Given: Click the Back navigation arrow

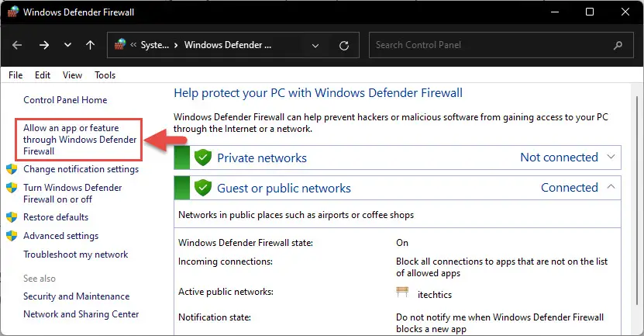Looking at the screenshot, I should tap(17, 45).
